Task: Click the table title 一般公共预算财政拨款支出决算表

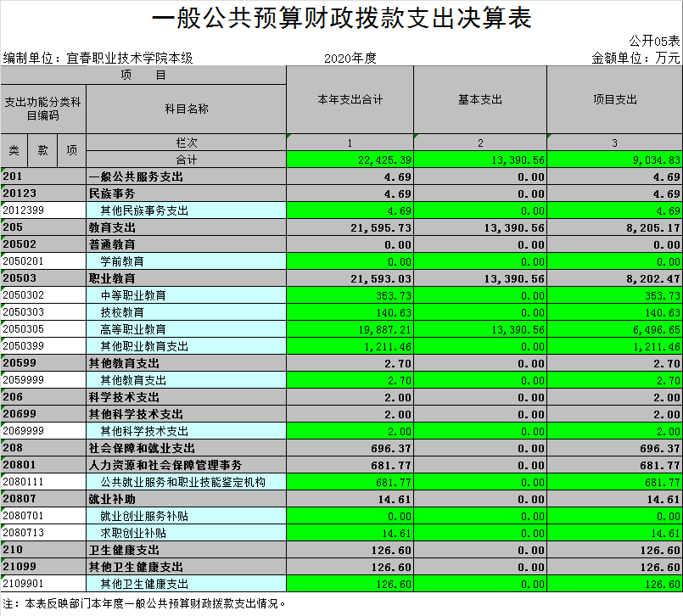Action: (x=341, y=19)
